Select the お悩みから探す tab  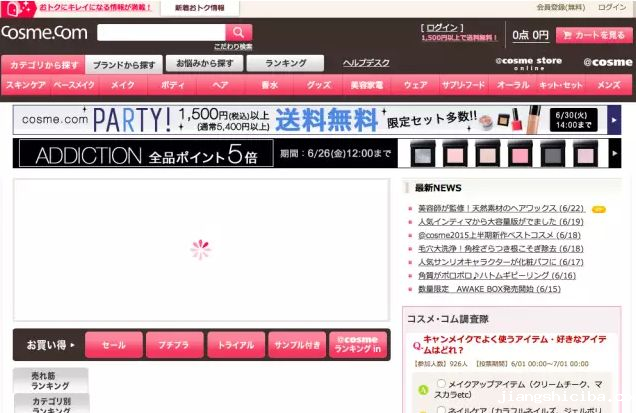[205, 63]
